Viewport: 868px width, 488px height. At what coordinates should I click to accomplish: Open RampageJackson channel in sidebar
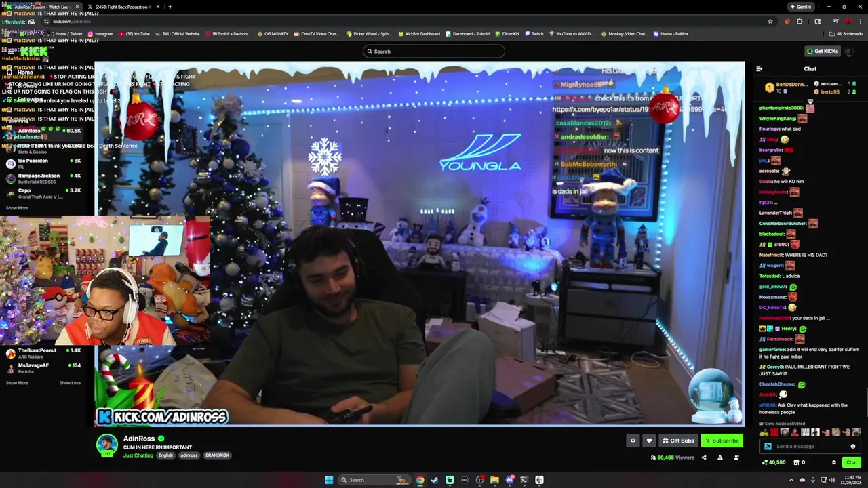(x=42, y=178)
